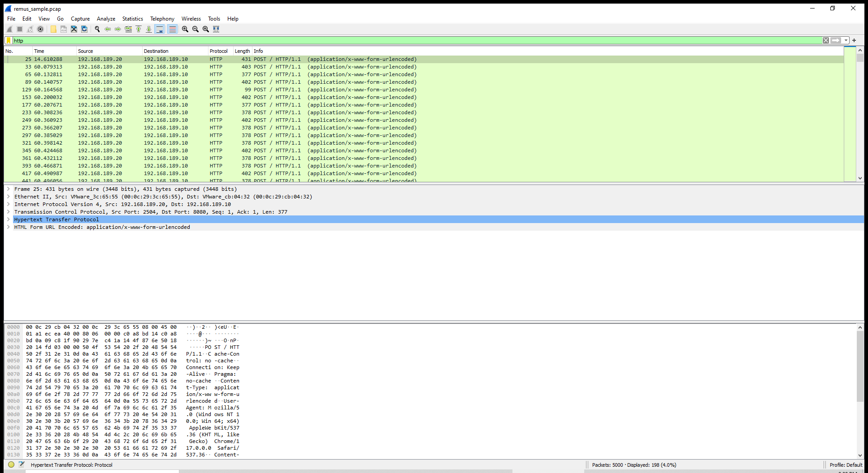Viewport: 868px width, 473px height.
Task: Open the display filter dropdown arrow
Action: [846, 40]
